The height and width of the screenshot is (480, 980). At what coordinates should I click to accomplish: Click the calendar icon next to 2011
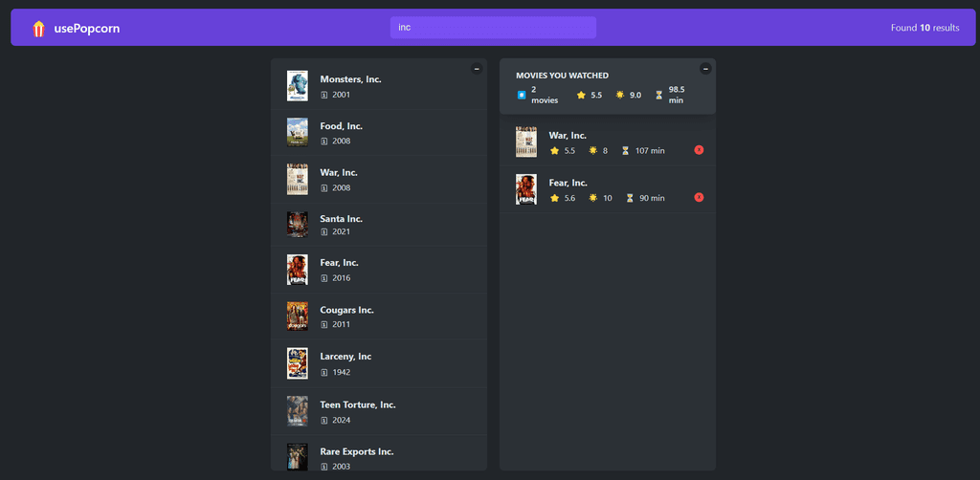pyautogui.click(x=323, y=324)
